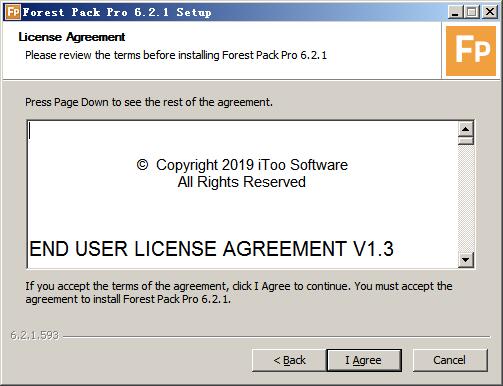Click the Page Down instruction text

pyautogui.click(x=149, y=102)
